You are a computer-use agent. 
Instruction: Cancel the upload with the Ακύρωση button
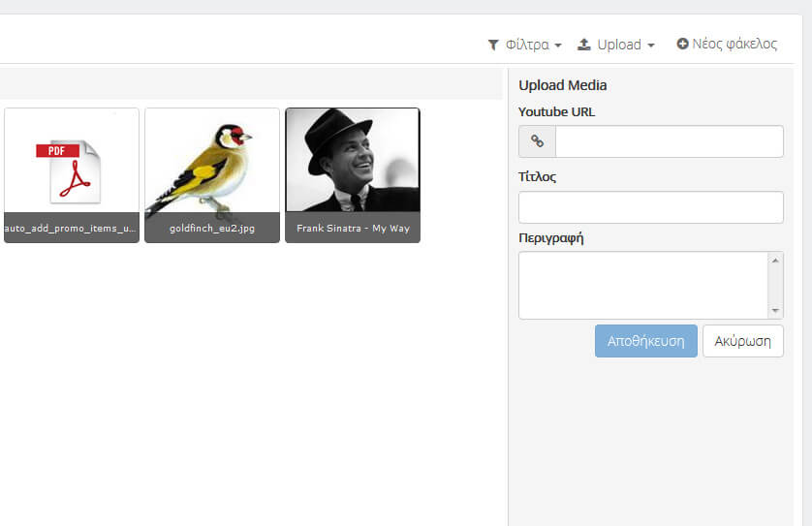click(742, 341)
